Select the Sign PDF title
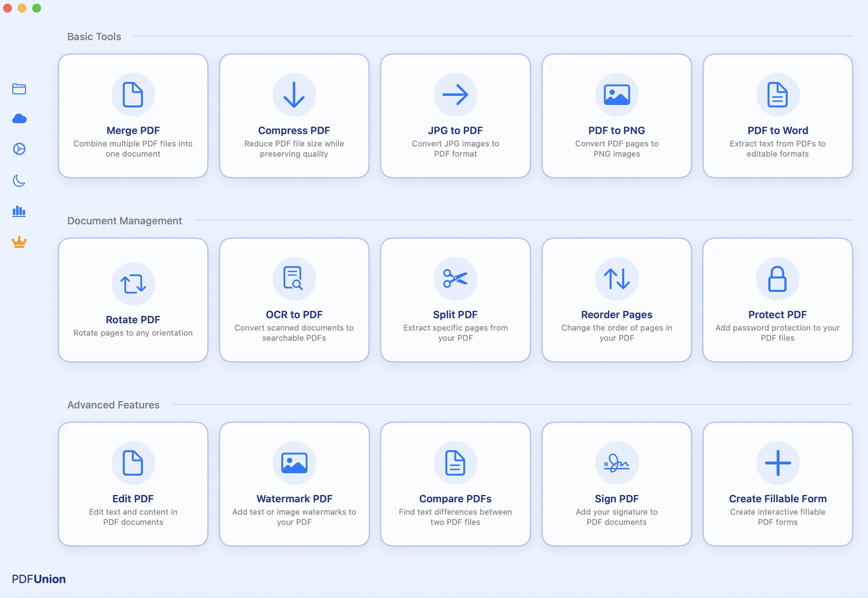868x598 pixels. pyautogui.click(x=617, y=498)
